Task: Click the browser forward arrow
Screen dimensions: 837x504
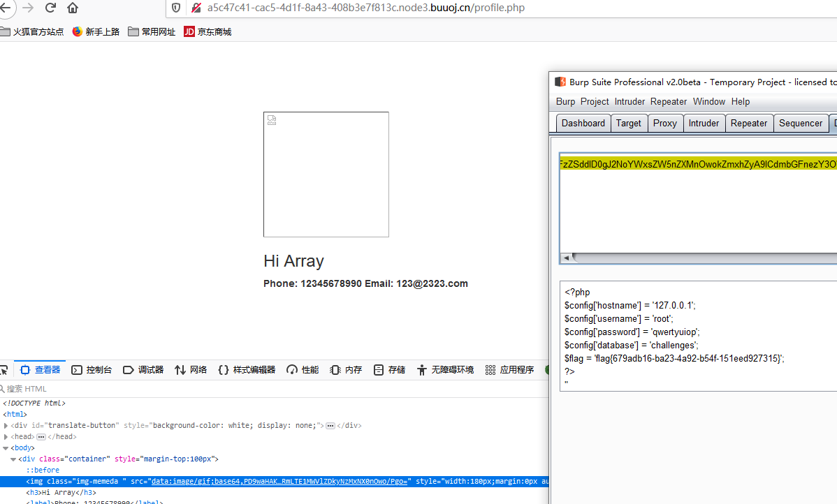Action: 28,8
